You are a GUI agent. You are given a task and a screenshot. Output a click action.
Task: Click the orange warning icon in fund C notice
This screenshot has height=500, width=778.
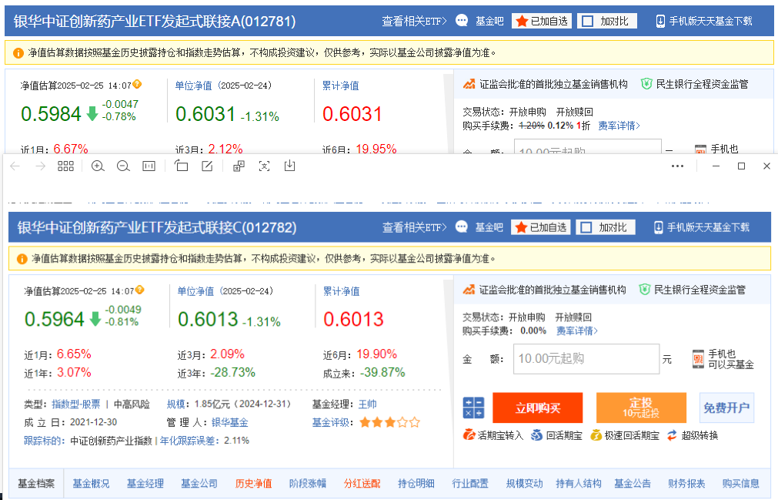point(22,259)
